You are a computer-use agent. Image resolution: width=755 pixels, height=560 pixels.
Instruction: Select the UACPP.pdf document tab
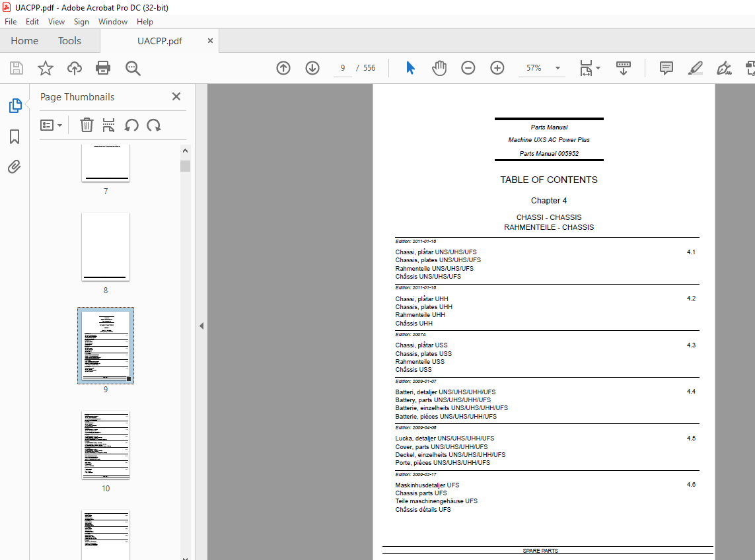pos(159,41)
